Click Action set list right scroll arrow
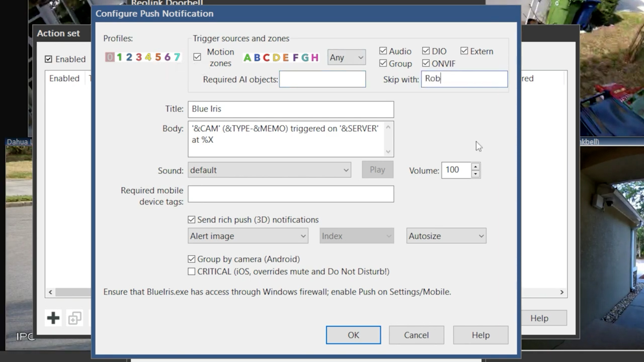Image resolution: width=644 pixels, height=362 pixels. (562, 292)
